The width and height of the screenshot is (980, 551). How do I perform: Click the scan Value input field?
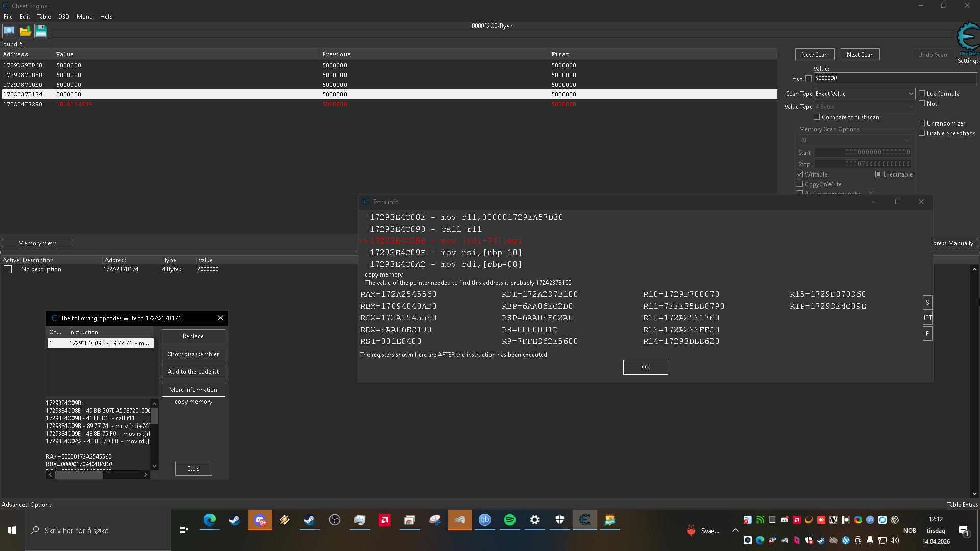[894, 78]
